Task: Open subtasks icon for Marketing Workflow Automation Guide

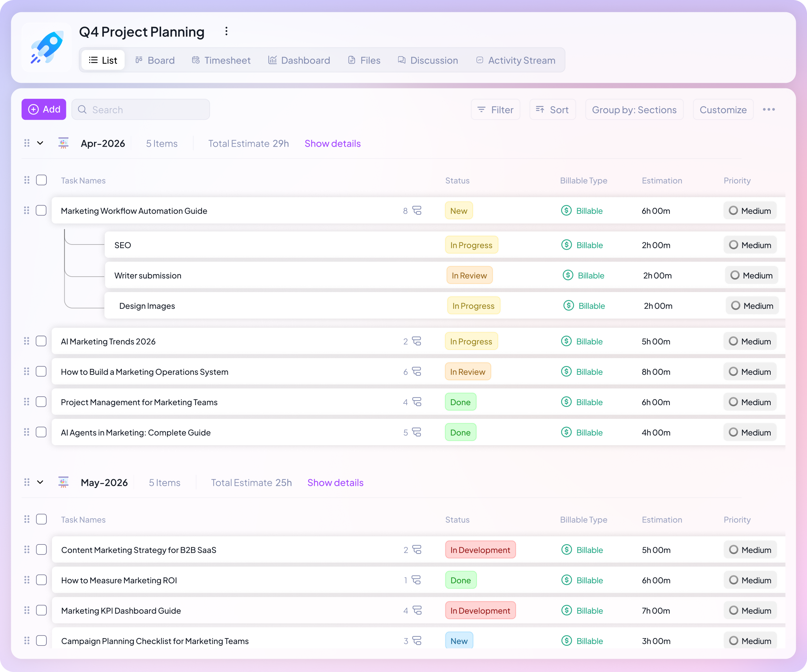Action: (x=417, y=211)
